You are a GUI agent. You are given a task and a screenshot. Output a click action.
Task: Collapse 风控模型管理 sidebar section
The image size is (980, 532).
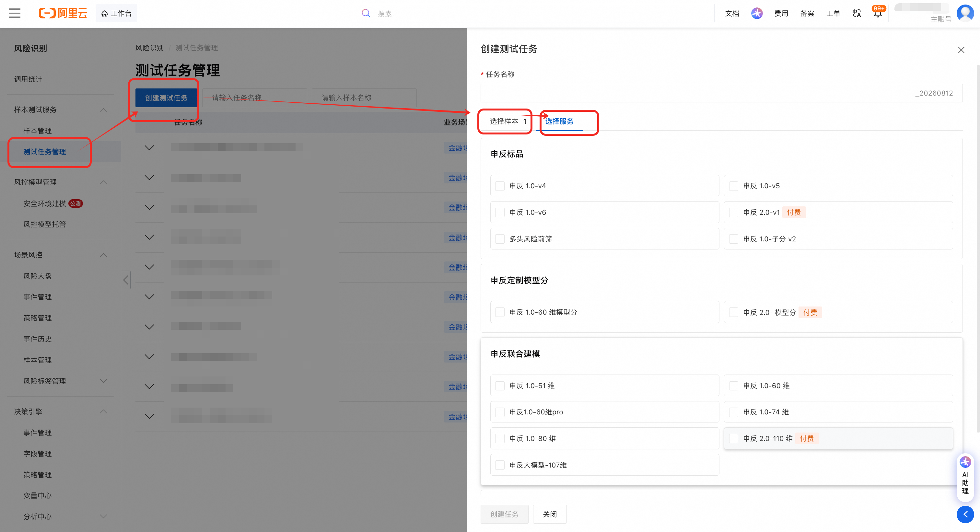click(x=103, y=182)
